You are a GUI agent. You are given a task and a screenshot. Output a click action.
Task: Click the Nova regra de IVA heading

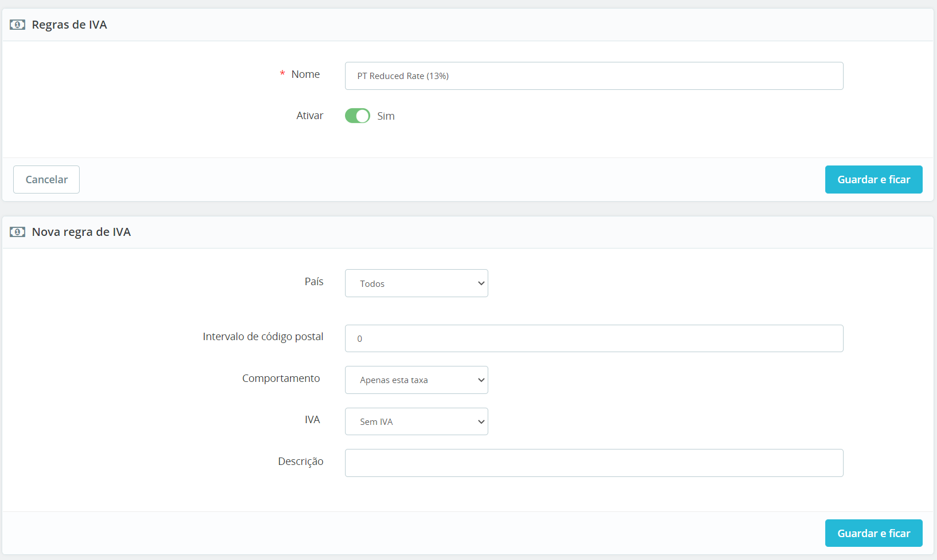(81, 232)
